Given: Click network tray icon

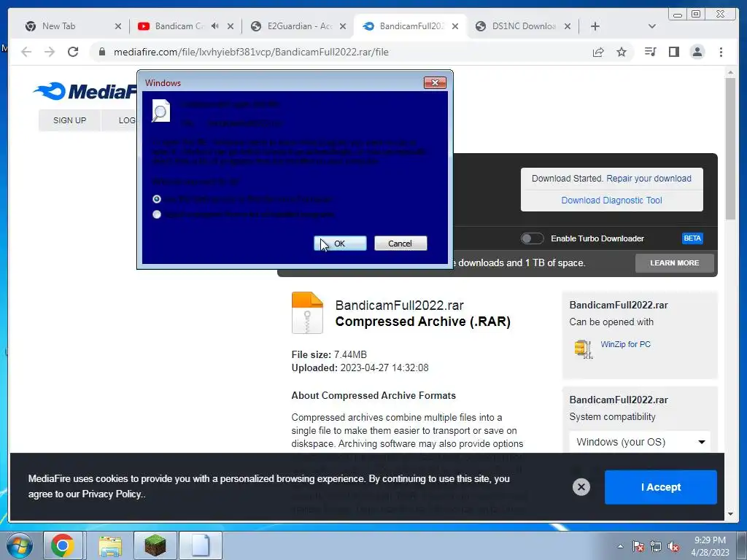Looking at the screenshot, I should tap(656, 547).
